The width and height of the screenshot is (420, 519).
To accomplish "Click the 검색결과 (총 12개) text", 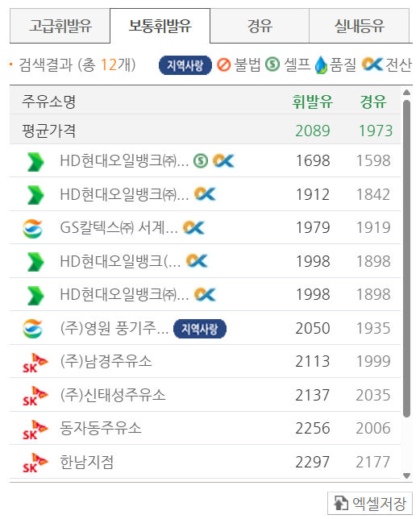I will click(x=77, y=64).
